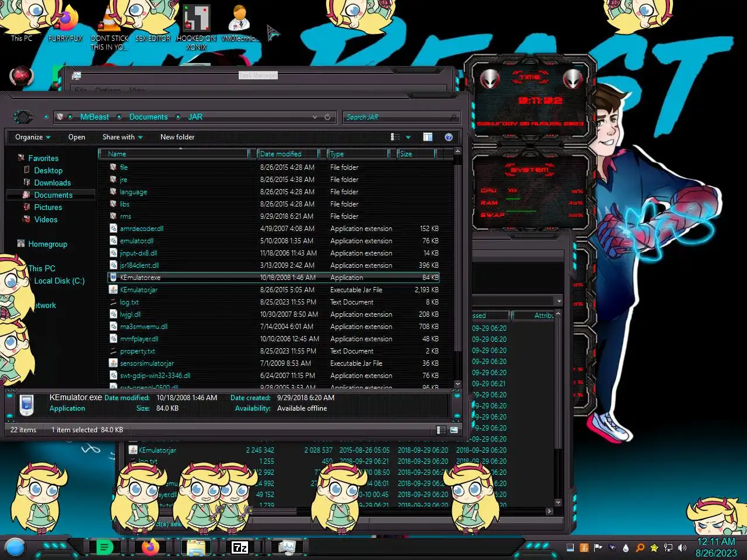This screenshot has height=560, width=747.
Task: Select the log.txt file in Explorer
Action: click(x=129, y=302)
